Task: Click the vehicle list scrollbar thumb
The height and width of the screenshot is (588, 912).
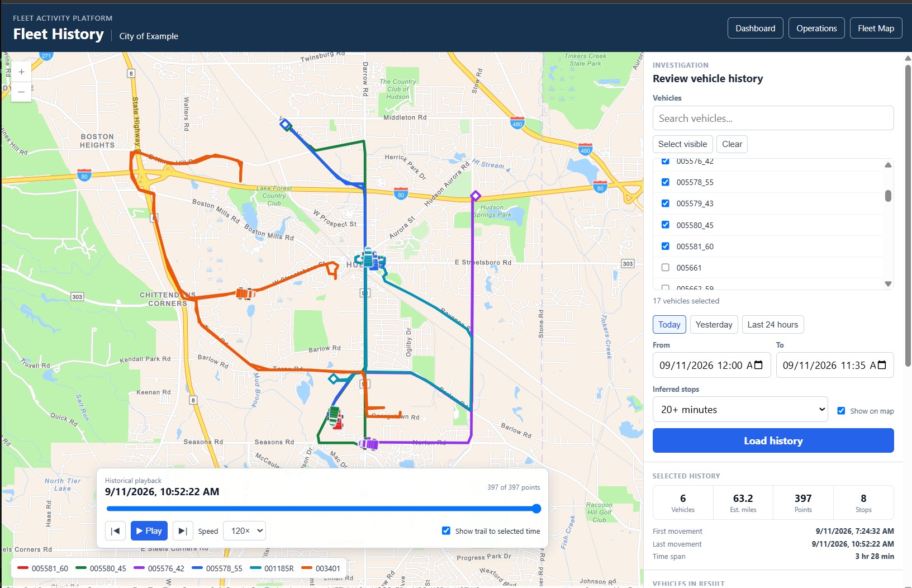Action: [x=888, y=196]
